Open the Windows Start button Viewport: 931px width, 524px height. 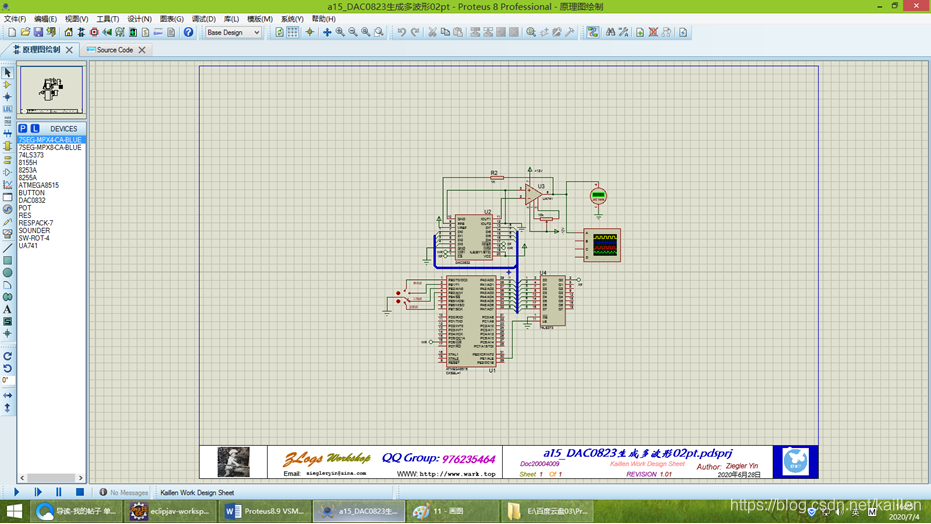coord(14,511)
